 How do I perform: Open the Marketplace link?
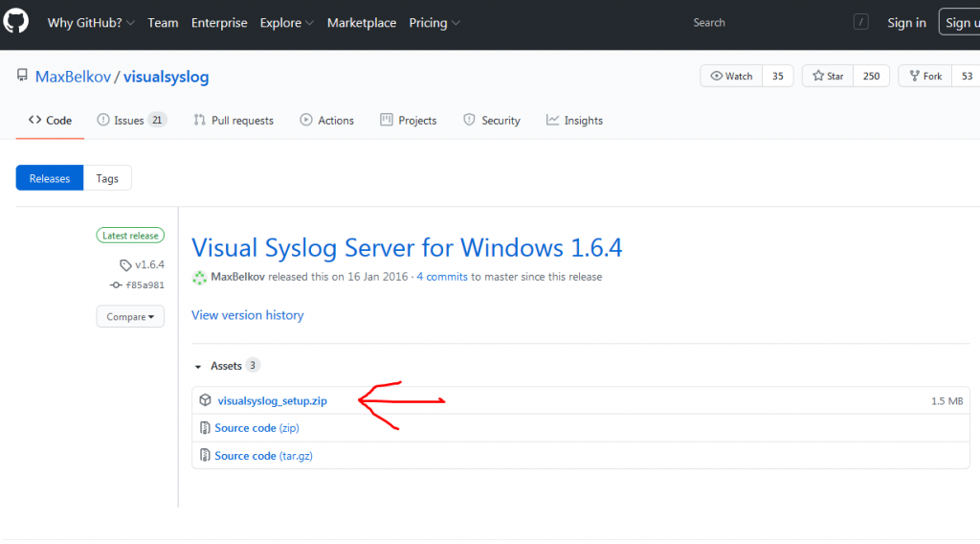(361, 23)
